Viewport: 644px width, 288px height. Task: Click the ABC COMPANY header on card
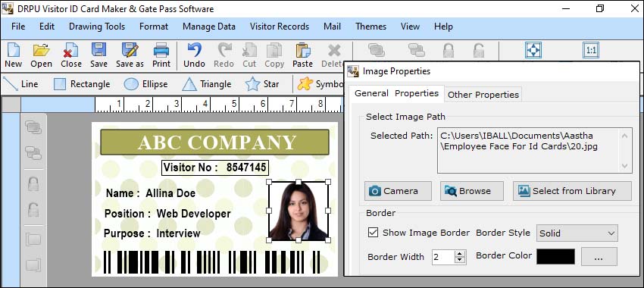pyautogui.click(x=215, y=142)
